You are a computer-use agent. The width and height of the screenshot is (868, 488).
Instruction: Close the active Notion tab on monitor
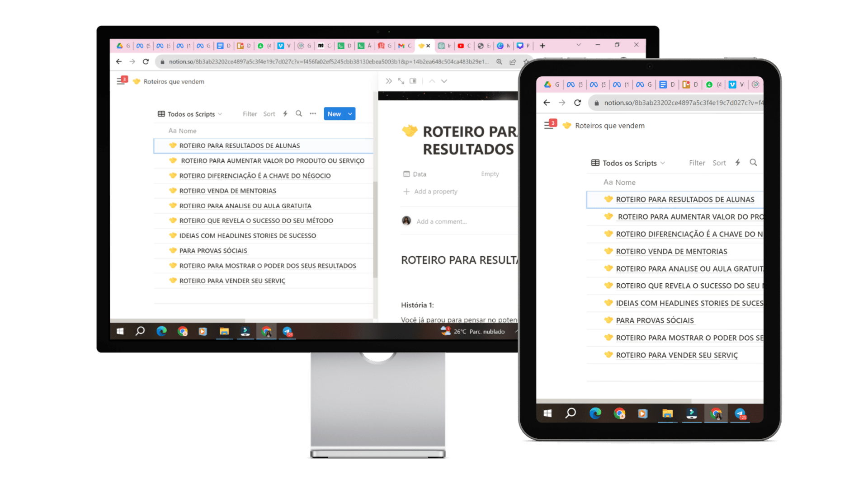click(428, 46)
